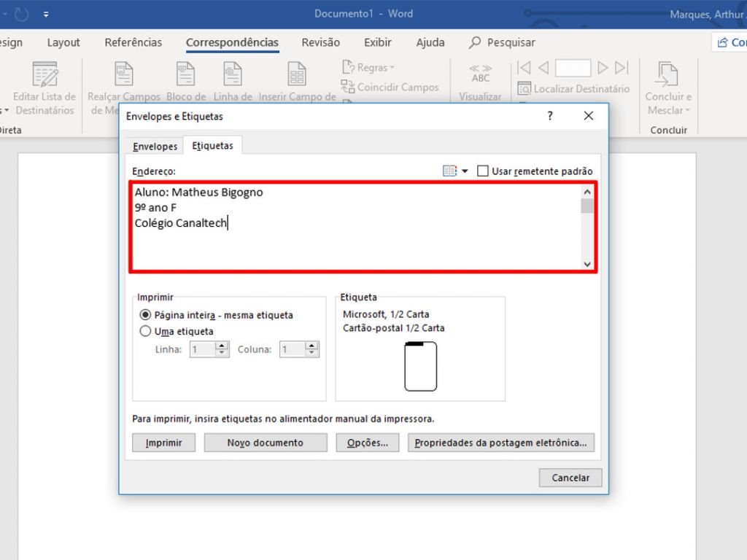Close the Envelopes e Etiquetas dialog
The height and width of the screenshot is (560, 747).
589,116
